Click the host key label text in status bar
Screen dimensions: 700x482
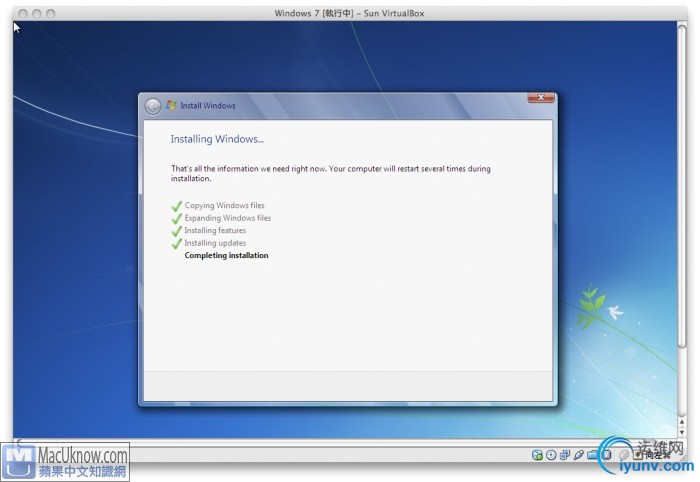pyautogui.click(x=657, y=455)
